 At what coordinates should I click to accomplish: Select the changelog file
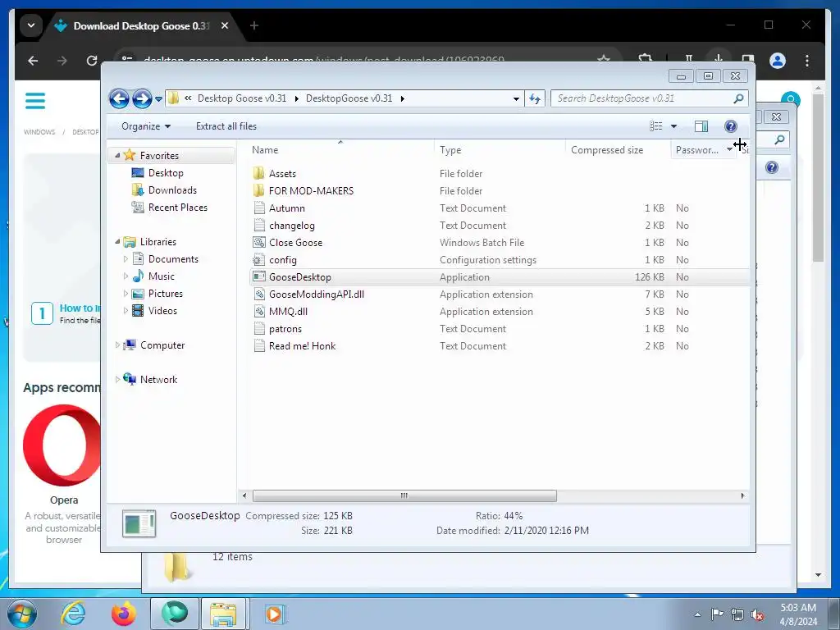(292, 226)
